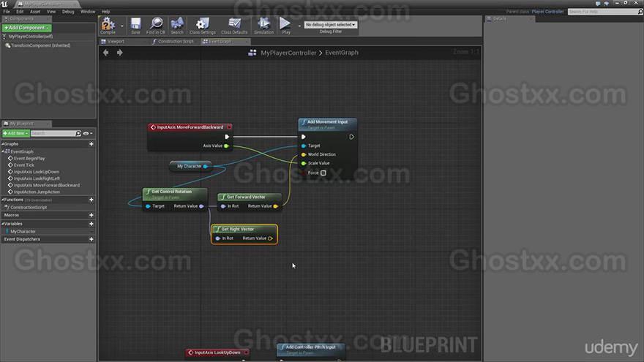Focus the My Blueprint search field
The image size is (644, 362).
[x=53, y=133]
